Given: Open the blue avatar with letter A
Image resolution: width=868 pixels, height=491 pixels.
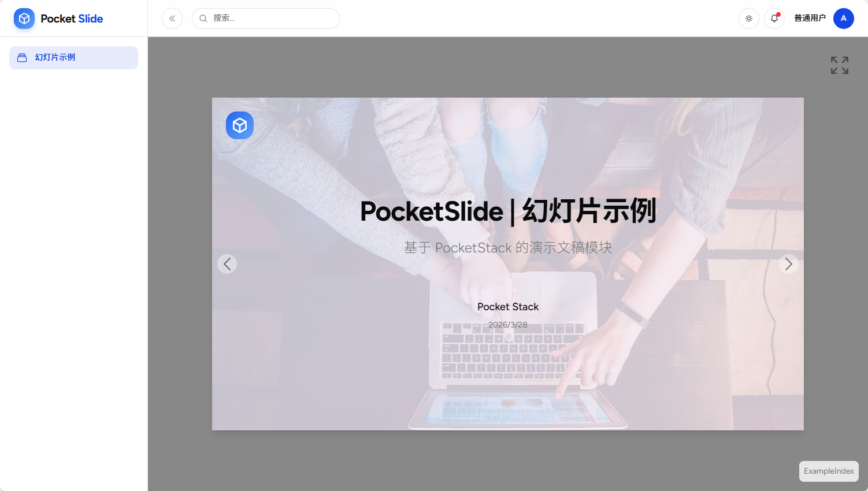Looking at the screenshot, I should (844, 18).
